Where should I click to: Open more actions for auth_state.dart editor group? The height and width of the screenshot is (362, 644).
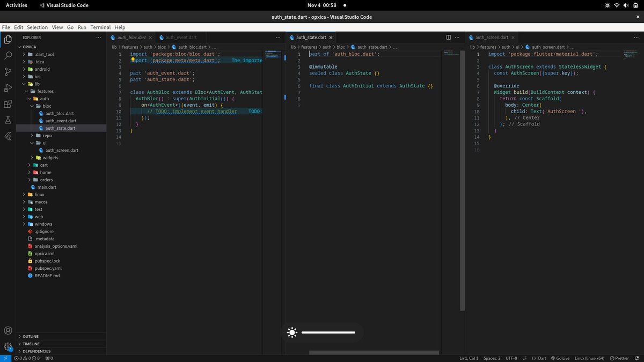coord(458,38)
